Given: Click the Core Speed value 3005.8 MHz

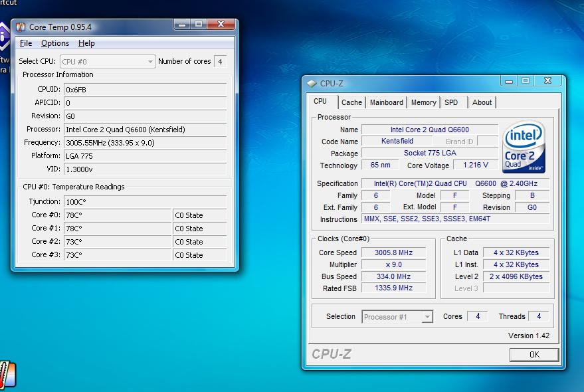Looking at the screenshot, I should pyautogui.click(x=394, y=252).
